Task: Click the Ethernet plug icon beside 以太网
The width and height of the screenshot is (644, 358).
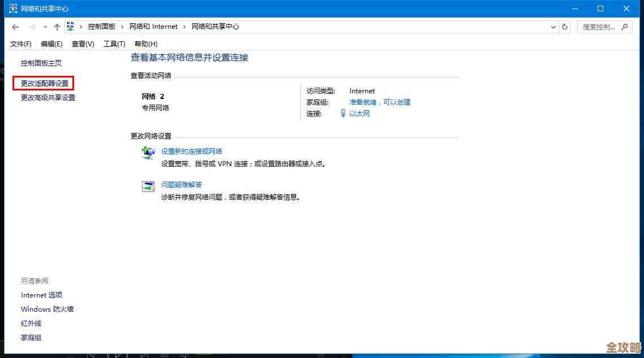Action: point(343,113)
